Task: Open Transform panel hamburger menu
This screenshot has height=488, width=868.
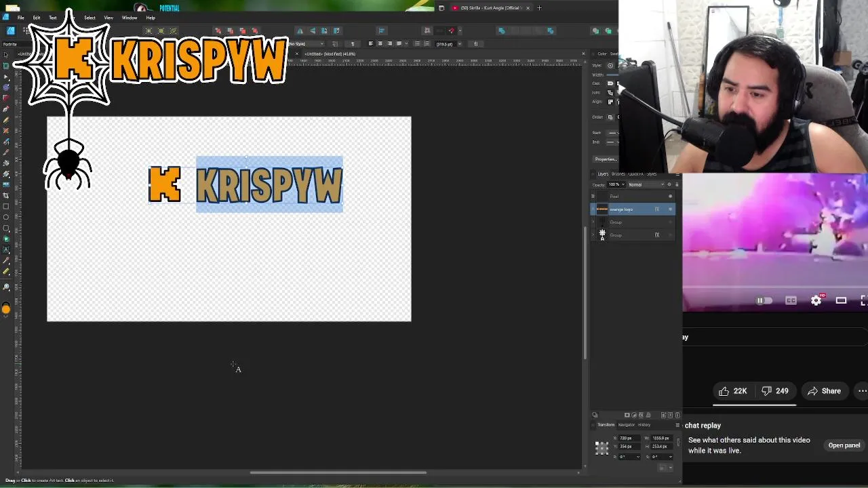Action: coord(677,425)
